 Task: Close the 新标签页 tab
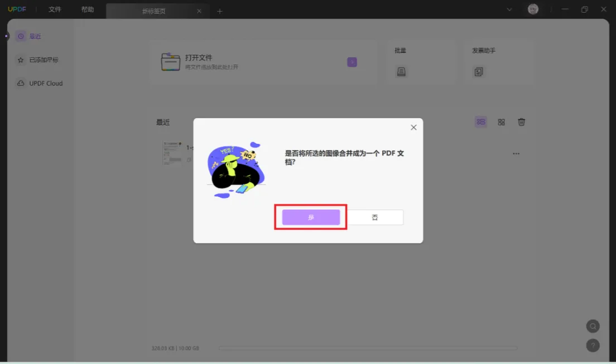coord(199,11)
